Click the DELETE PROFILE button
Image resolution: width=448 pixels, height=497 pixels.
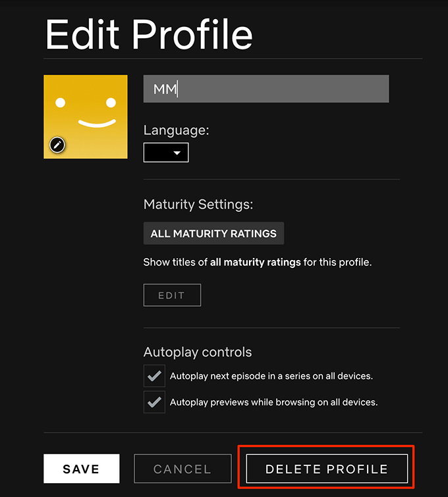point(326,469)
